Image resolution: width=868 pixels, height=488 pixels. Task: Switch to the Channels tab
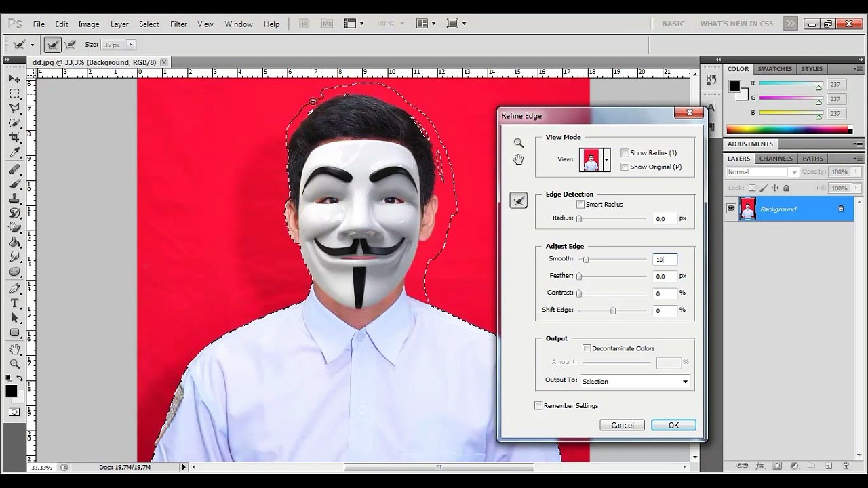(x=776, y=159)
